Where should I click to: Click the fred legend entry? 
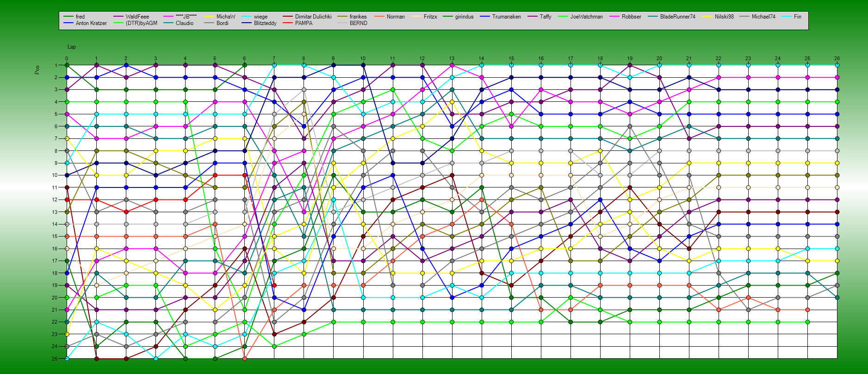click(x=80, y=17)
